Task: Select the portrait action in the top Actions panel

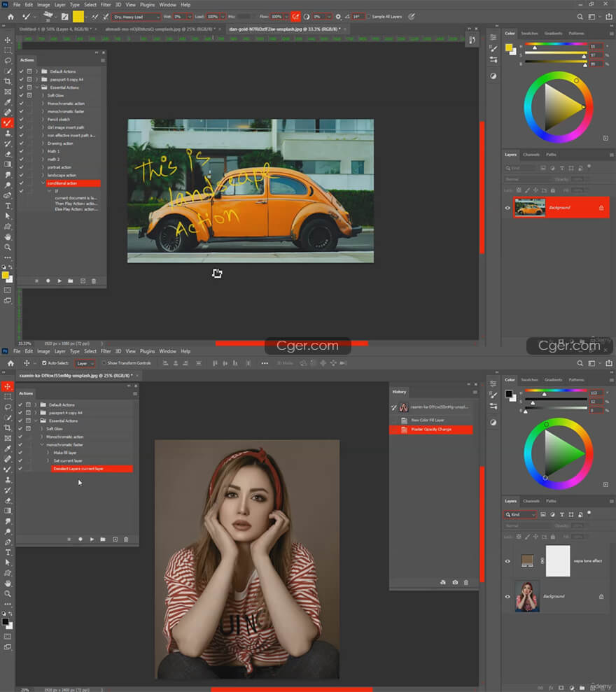Action: pyautogui.click(x=59, y=167)
